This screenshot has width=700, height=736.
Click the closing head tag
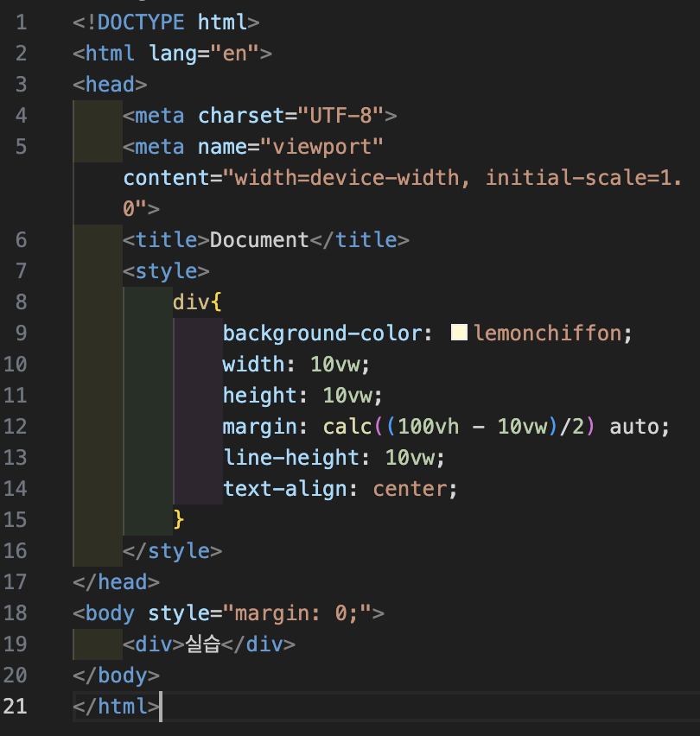116,582
